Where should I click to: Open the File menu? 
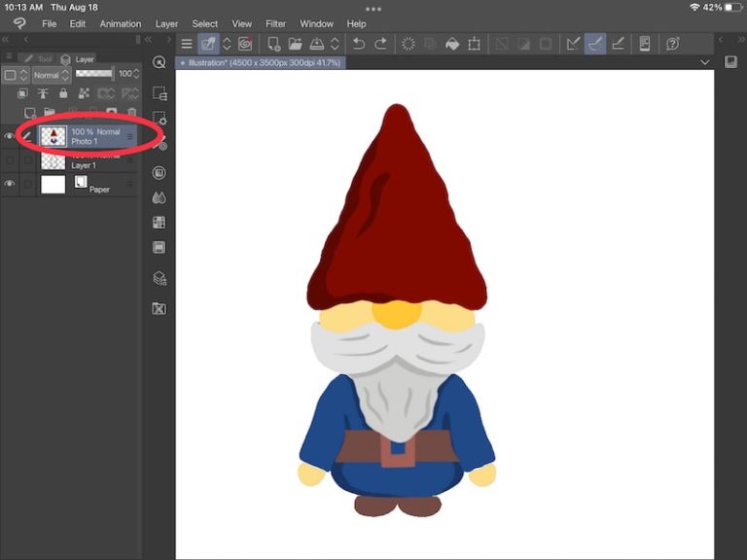click(x=49, y=23)
